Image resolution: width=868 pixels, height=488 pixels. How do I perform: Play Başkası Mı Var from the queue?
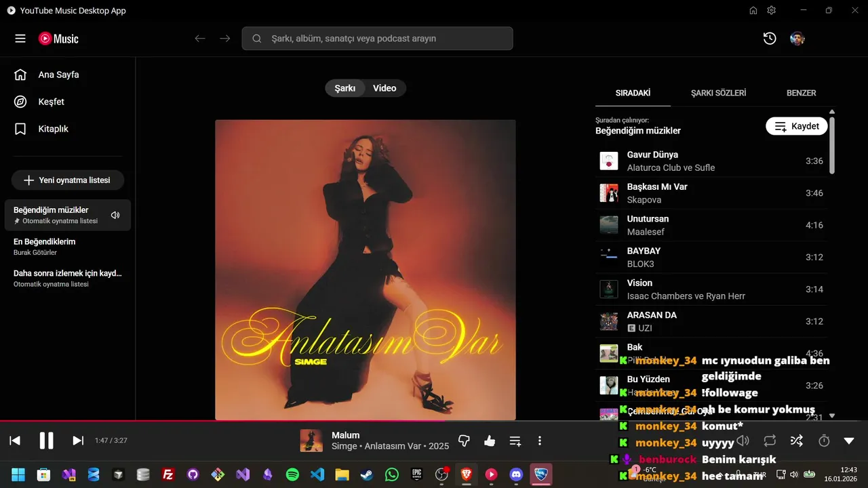(711, 193)
